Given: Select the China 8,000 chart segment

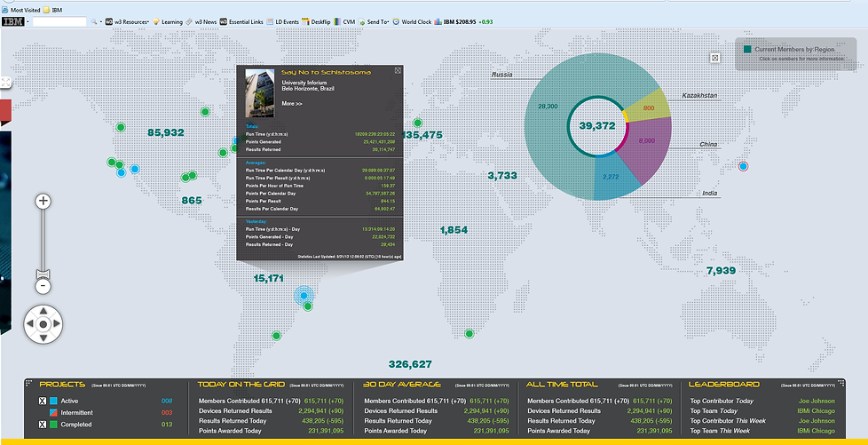Looking at the screenshot, I should (646, 140).
